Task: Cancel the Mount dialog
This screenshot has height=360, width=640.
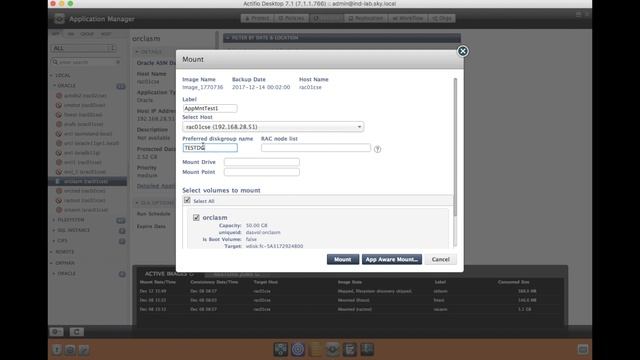Action: (x=440, y=259)
